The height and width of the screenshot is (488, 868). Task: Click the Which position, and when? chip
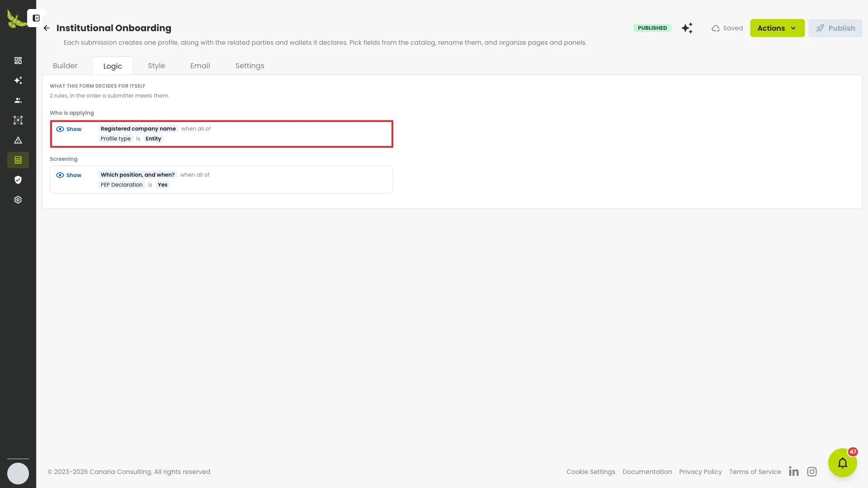pos(137,175)
